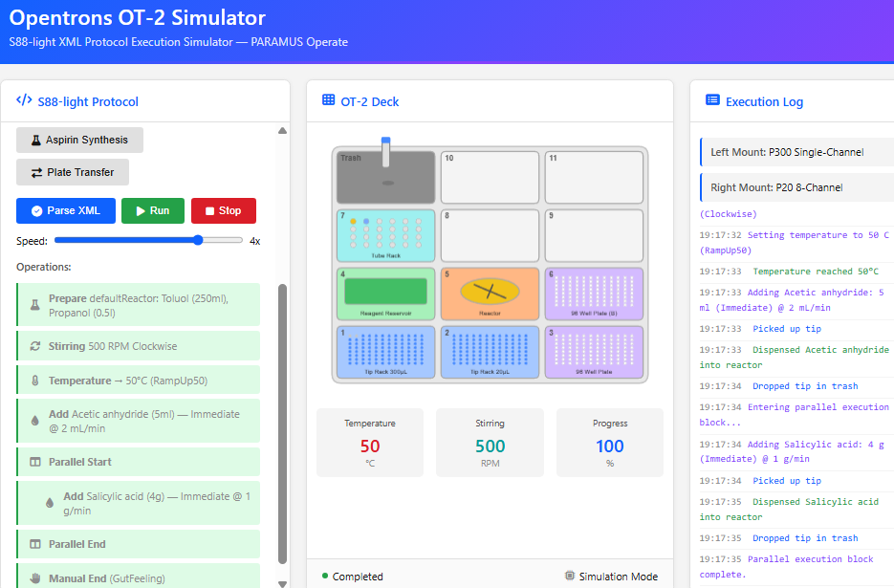Click the Simulation Mode chip icon
This screenshot has height=588, width=894.
click(570, 577)
